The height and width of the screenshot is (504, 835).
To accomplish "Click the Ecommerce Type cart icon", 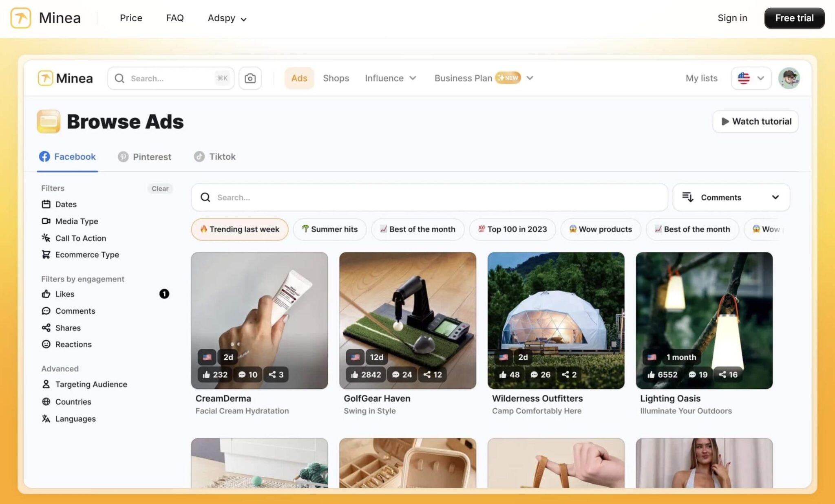I will click(x=46, y=255).
